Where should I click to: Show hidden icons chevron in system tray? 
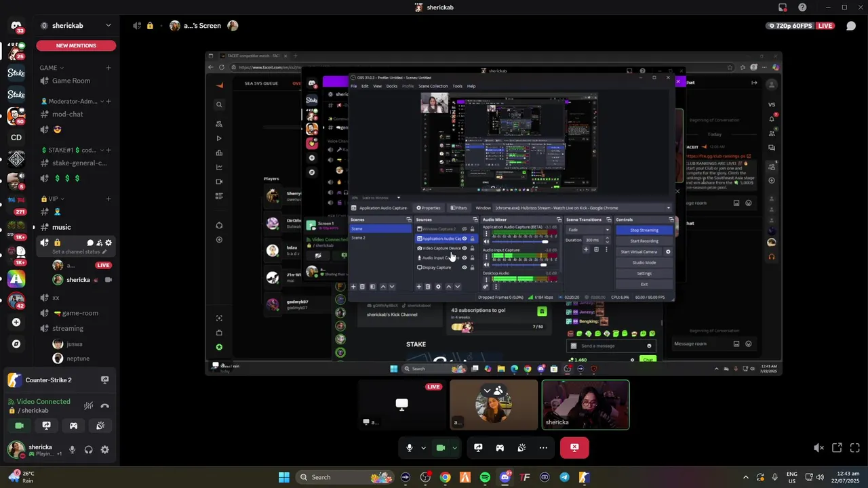tap(746, 477)
